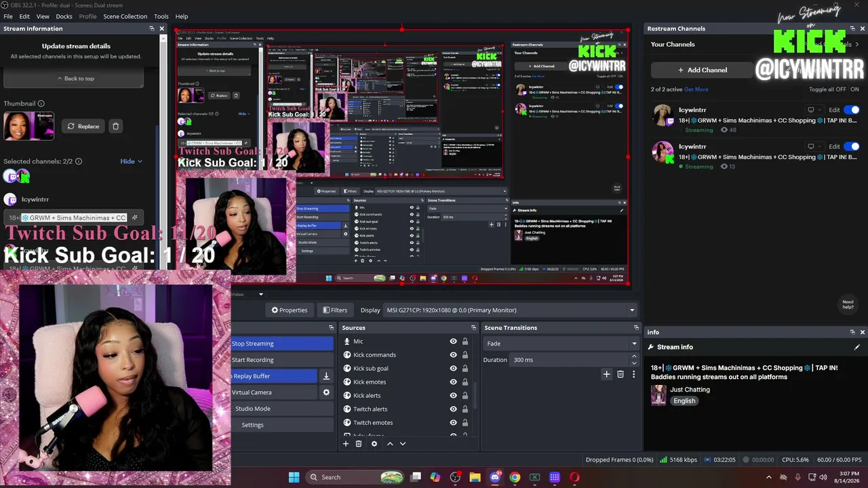Replace the stream thumbnail

[x=83, y=126]
